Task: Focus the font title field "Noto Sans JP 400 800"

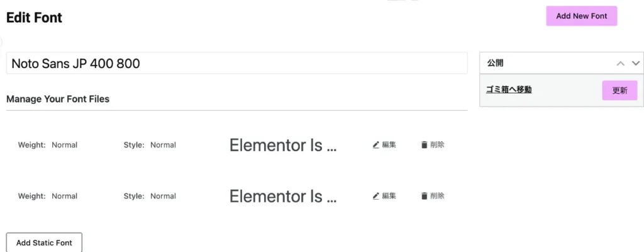Action: pos(236,64)
